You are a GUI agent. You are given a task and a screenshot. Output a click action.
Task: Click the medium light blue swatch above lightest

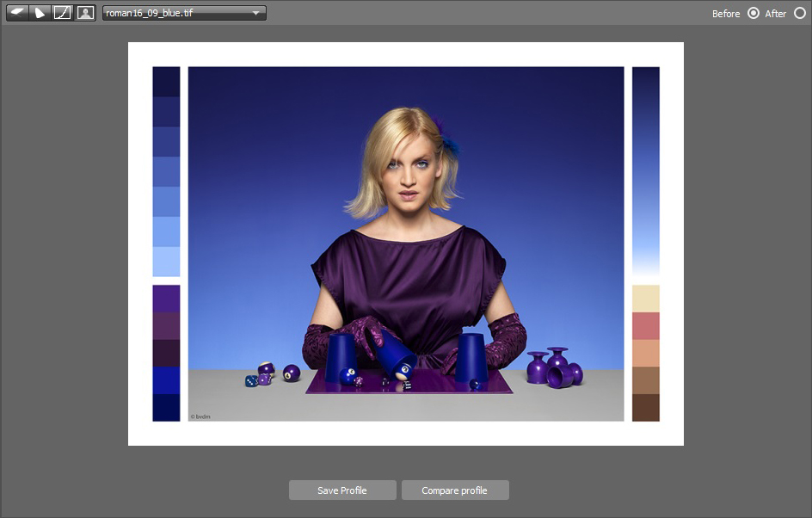tap(166, 231)
